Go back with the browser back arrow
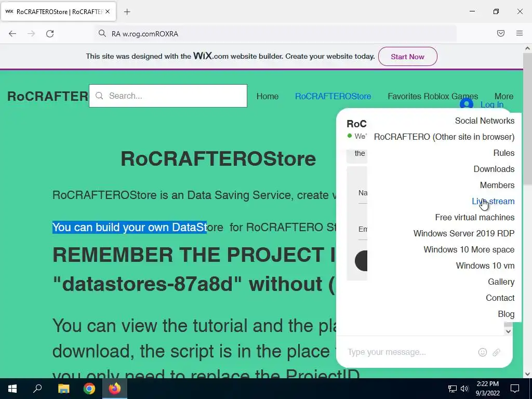The image size is (532, 399). click(x=12, y=34)
